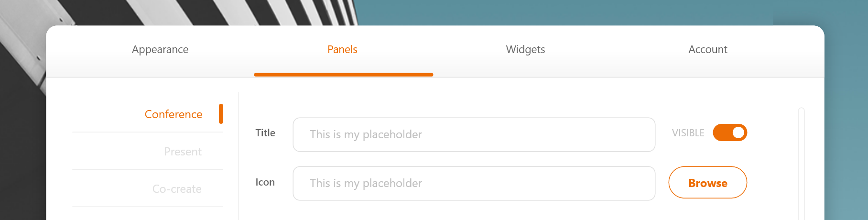Click the VISIBLE label text
This screenshot has width=868, height=220.
[x=688, y=133]
